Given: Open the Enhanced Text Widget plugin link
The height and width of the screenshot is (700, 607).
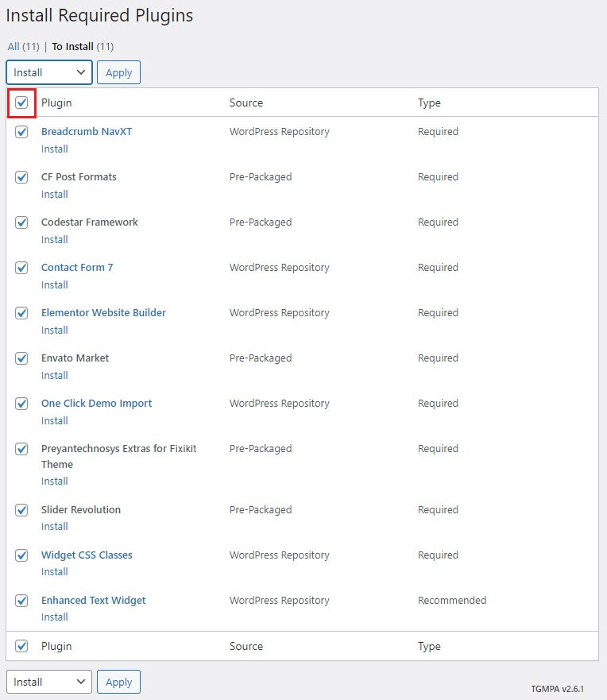Looking at the screenshot, I should coord(93,601).
